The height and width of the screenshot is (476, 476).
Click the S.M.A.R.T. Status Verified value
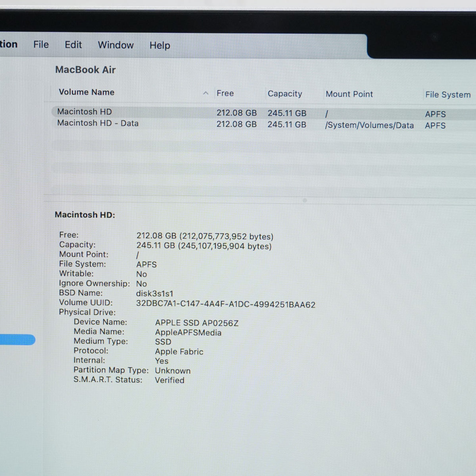tap(169, 380)
